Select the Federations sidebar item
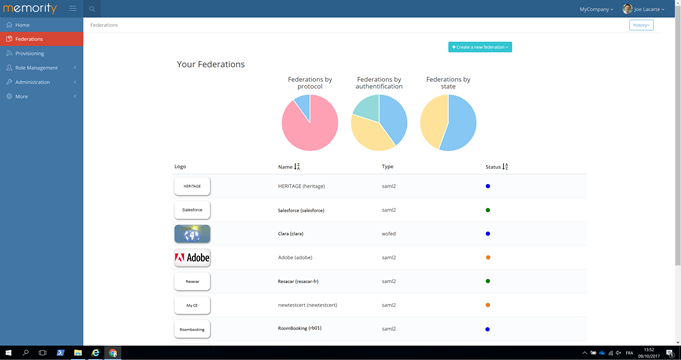The width and height of the screenshot is (681, 360). 41,39
